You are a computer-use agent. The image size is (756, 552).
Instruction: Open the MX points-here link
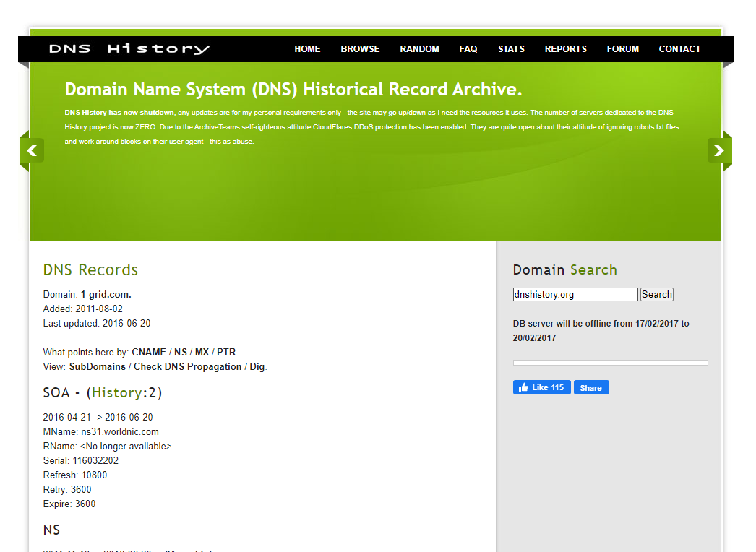point(202,353)
